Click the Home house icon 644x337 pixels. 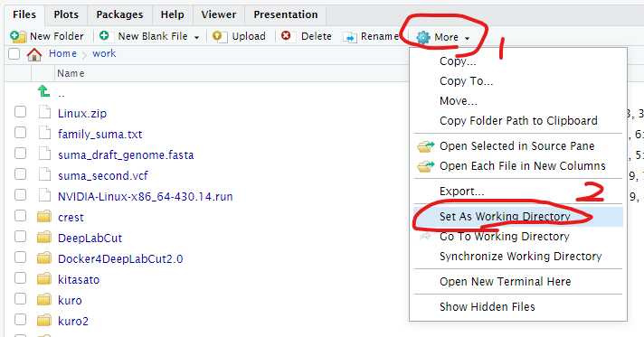(34, 54)
